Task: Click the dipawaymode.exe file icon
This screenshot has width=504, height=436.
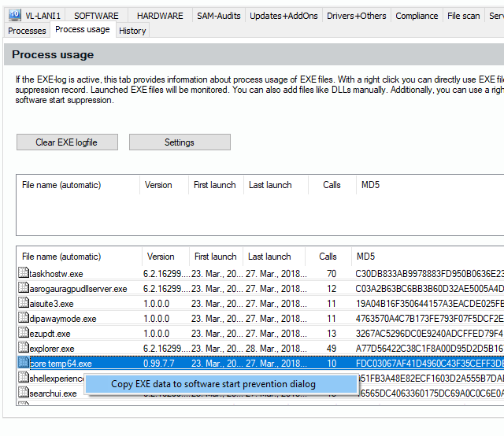Action: pos(24,319)
